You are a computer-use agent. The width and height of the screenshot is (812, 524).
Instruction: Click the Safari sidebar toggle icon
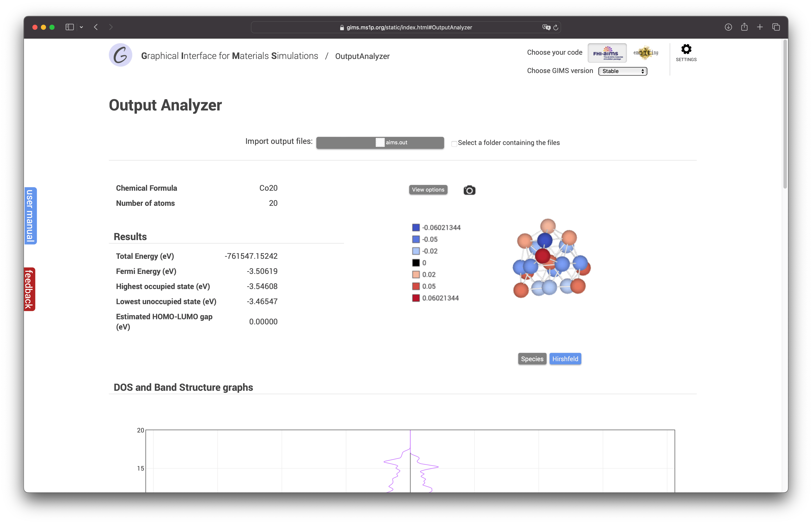point(69,27)
